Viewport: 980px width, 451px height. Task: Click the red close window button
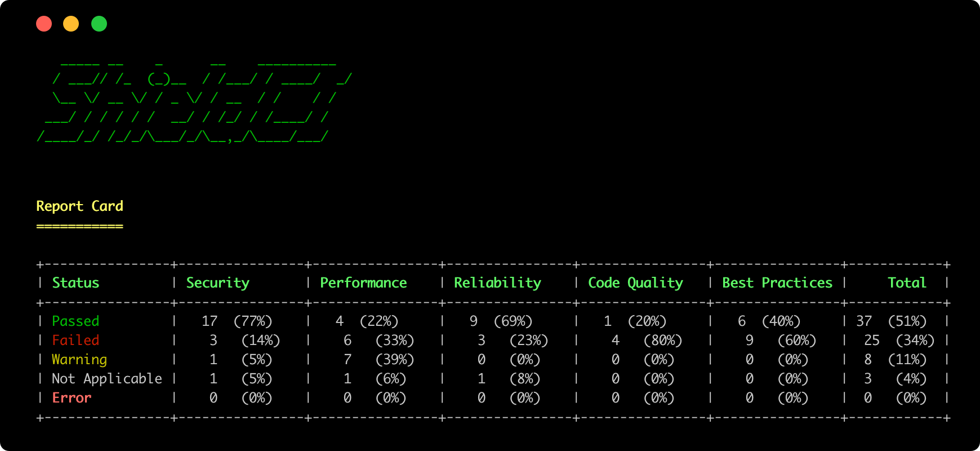pos(44,24)
